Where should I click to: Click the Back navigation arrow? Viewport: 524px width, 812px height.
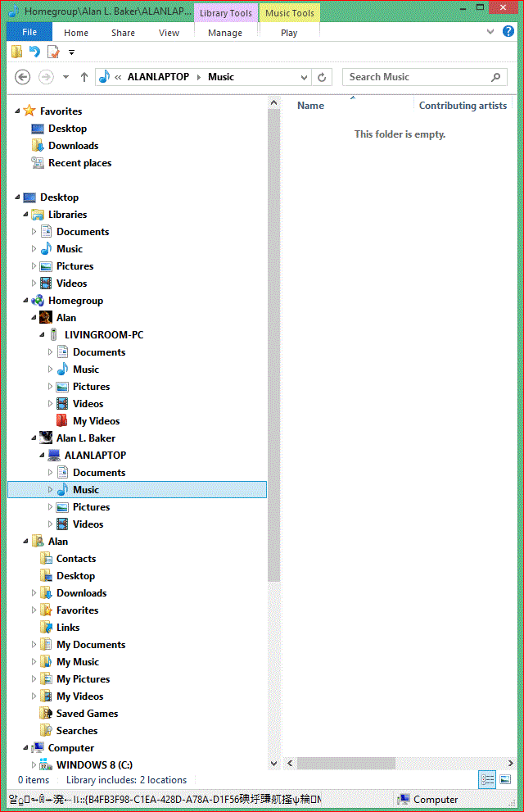pos(22,77)
